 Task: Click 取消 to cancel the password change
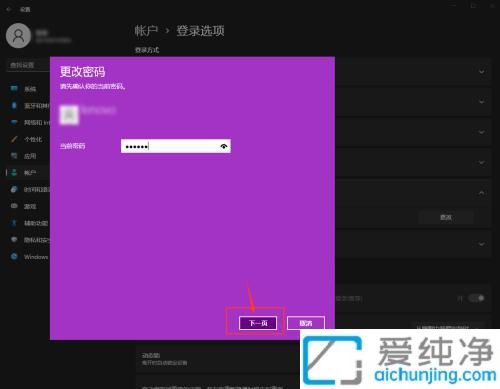click(306, 323)
